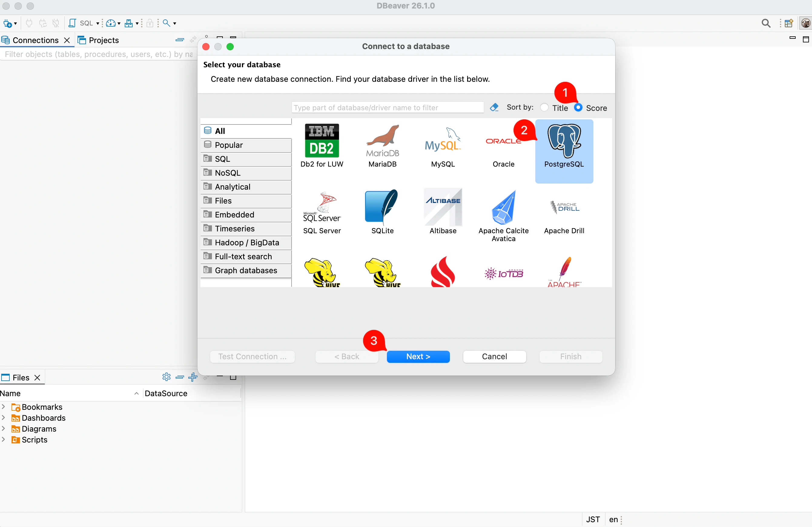Open the dashboard icon dropdown arrow

[119, 24]
